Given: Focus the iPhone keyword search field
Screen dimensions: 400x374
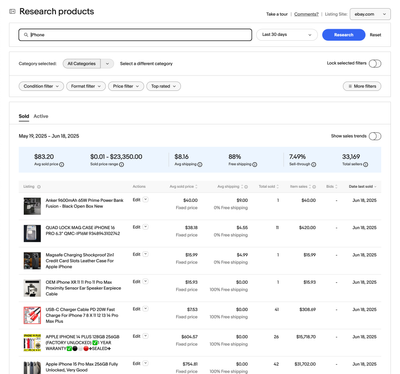Looking at the screenshot, I should tap(135, 35).
